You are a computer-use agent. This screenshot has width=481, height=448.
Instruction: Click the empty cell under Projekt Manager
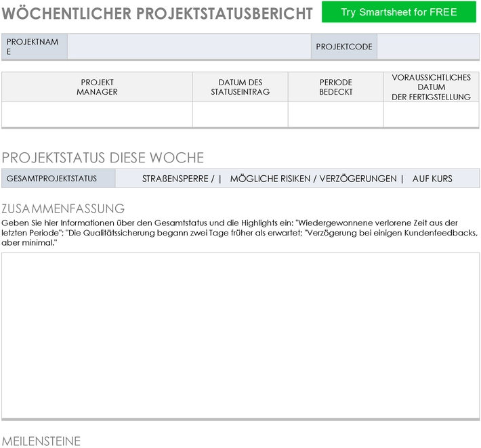click(x=97, y=114)
